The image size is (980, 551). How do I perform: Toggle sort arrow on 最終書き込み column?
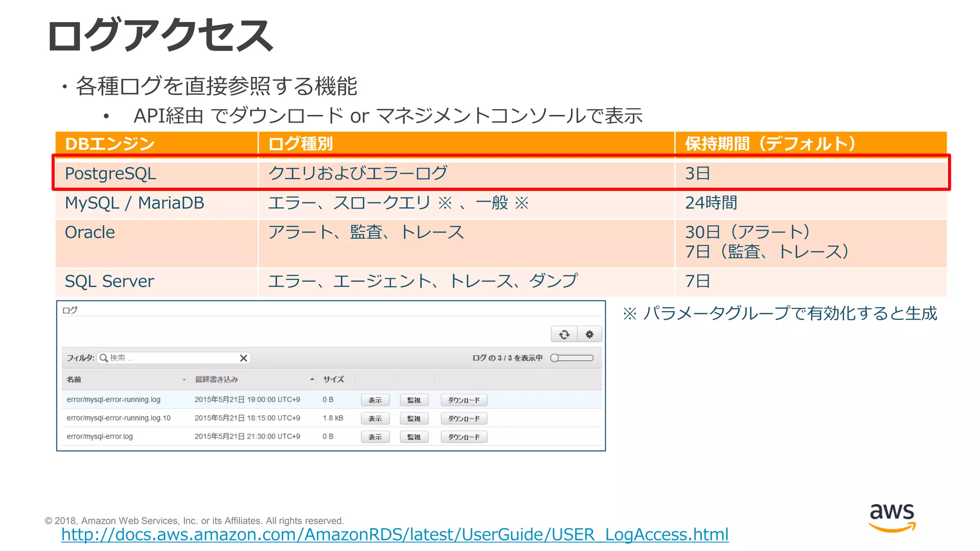(x=312, y=379)
